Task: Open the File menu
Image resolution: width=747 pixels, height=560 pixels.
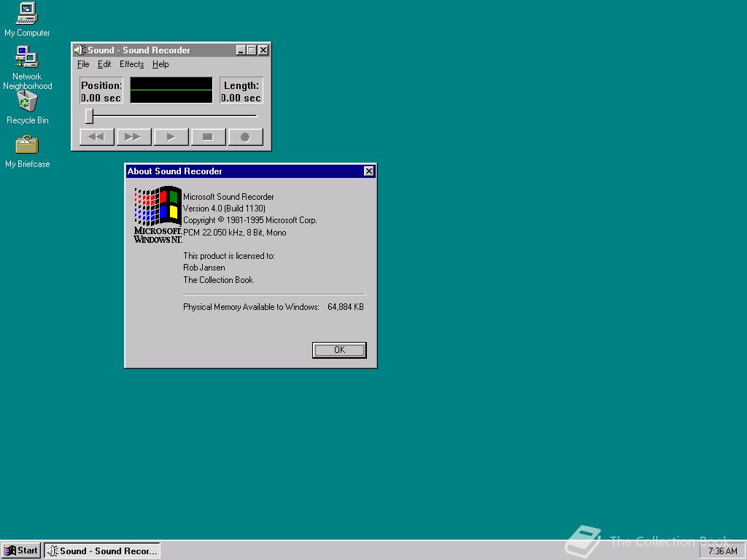Action: 83,64
